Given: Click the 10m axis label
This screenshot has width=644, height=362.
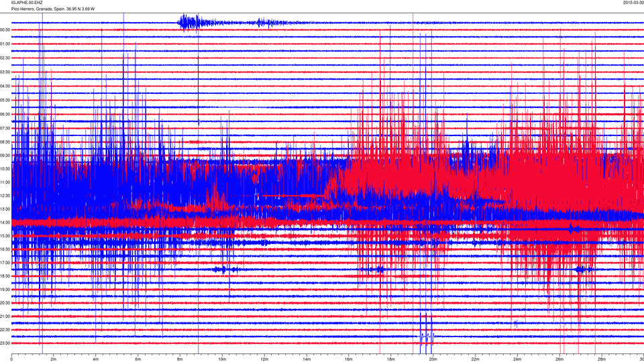Looking at the screenshot, I should [222, 359].
